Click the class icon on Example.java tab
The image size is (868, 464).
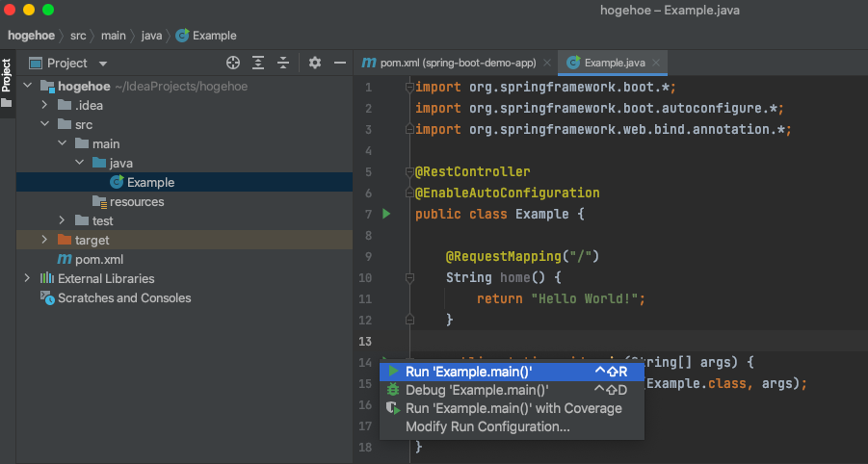coord(573,63)
